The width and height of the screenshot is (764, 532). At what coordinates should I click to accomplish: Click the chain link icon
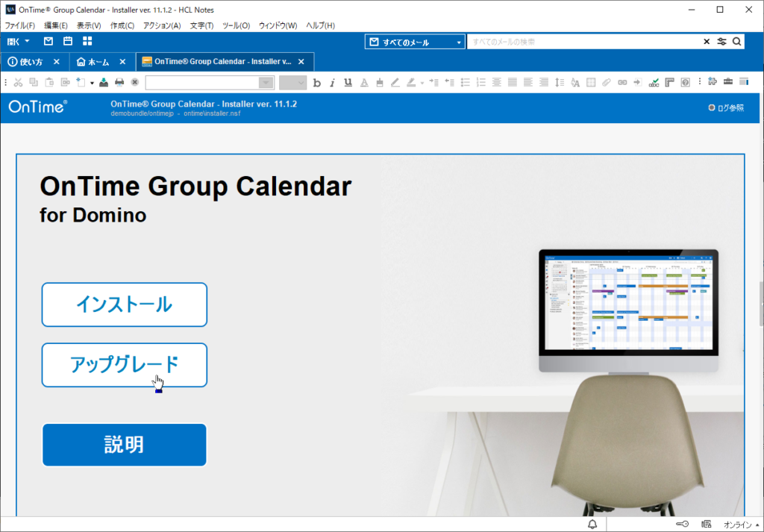[622, 82]
